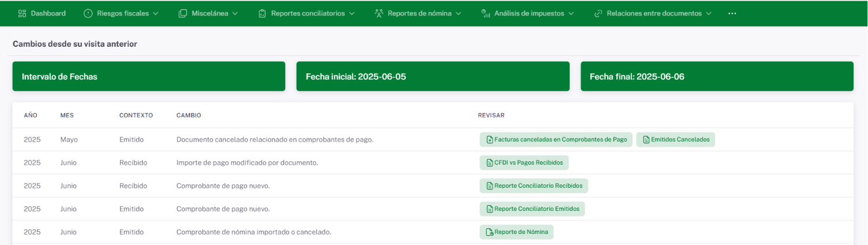The image size is (868, 245).
Task: Click the Miscelánea stacked squares icon
Action: coord(183,13)
